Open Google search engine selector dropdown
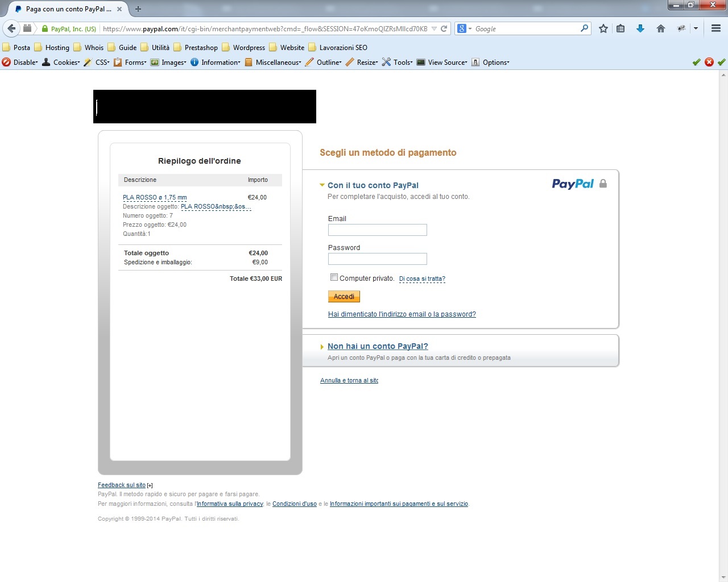 tap(465, 28)
